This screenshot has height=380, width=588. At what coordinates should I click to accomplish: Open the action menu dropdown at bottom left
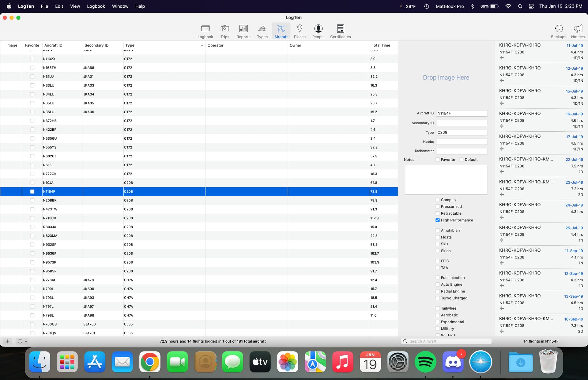[23, 341]
